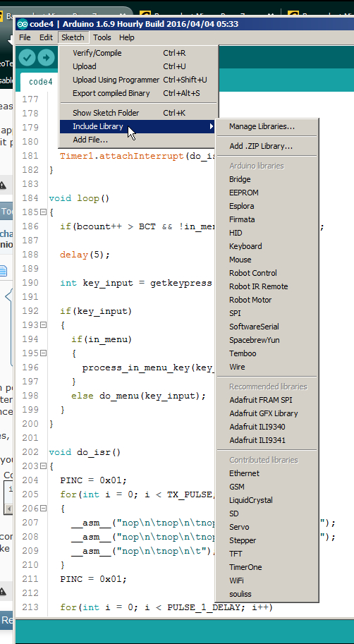The image size is (354, 644).
Task: Select Add .ZIP Library...
Action: tap(267, 146)
